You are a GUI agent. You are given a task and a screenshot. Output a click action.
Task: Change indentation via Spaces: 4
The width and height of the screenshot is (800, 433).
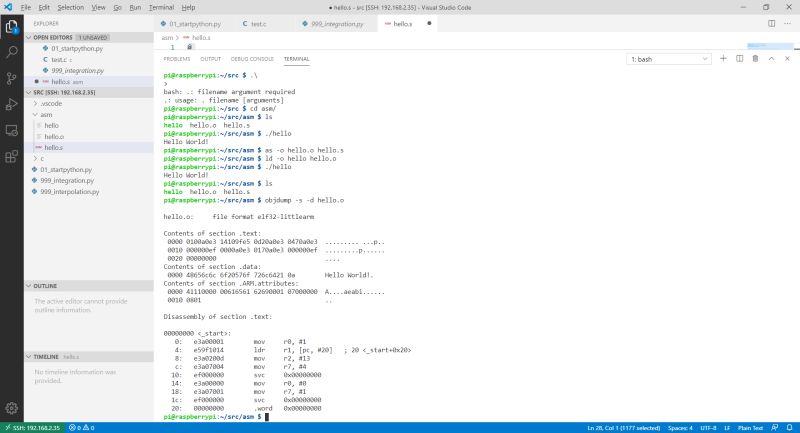680,428
